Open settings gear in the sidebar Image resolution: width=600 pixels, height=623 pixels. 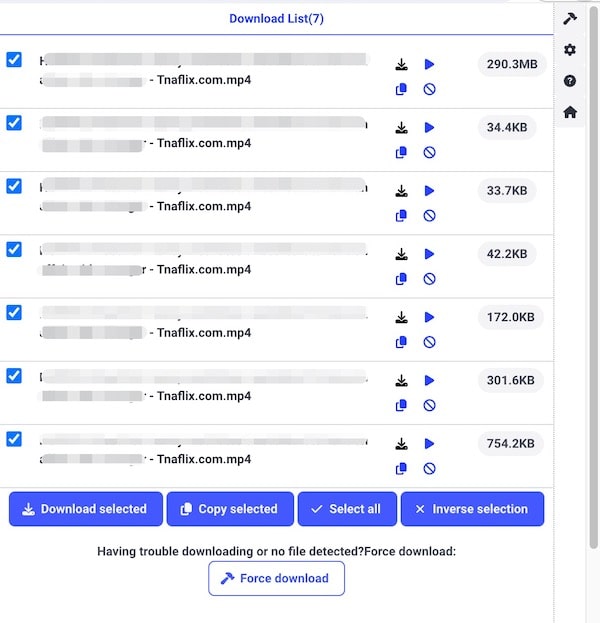[x=570, y=50]
